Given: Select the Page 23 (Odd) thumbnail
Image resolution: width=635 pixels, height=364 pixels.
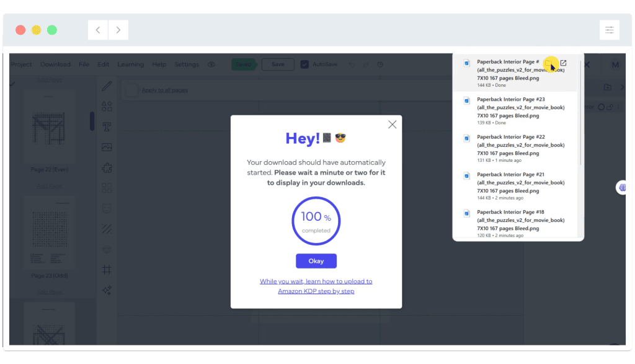Looking at the screenshot, I should tap(50, 233).
